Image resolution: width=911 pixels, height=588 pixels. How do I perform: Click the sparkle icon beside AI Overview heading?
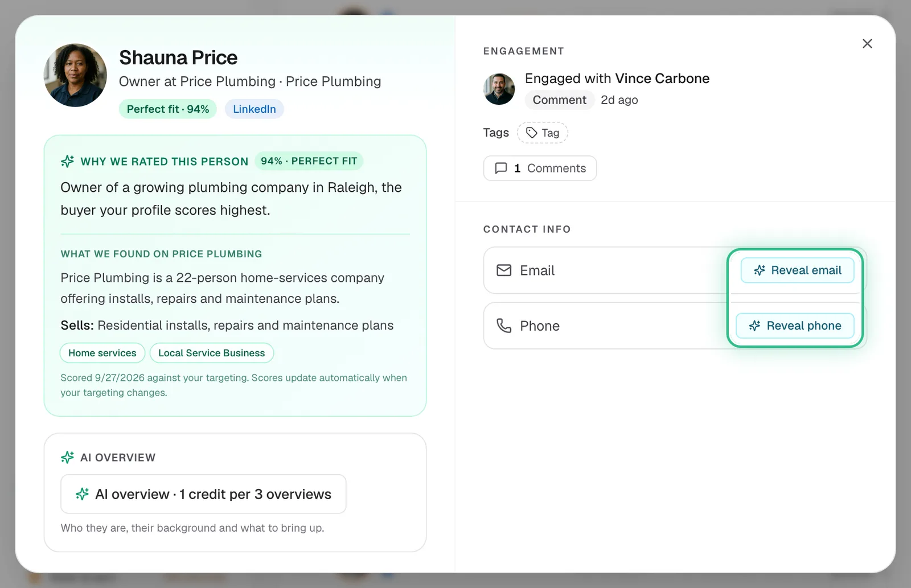(67, 457)
